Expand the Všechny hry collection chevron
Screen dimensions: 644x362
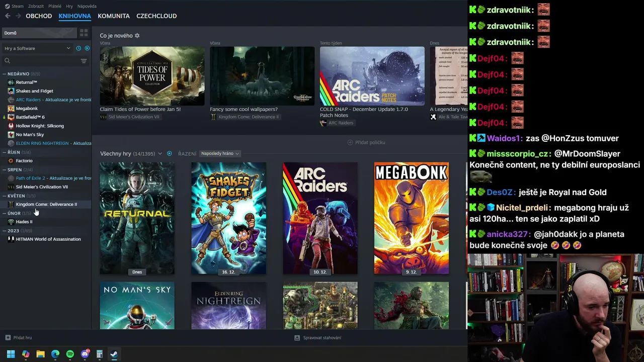point(160,153)
